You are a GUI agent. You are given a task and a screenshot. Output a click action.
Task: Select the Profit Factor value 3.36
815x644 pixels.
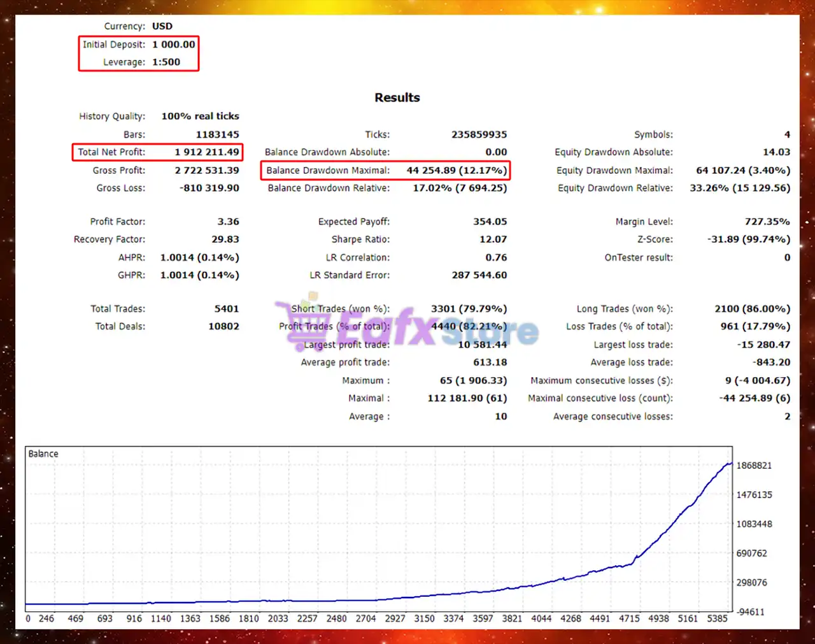pos(228,222)
